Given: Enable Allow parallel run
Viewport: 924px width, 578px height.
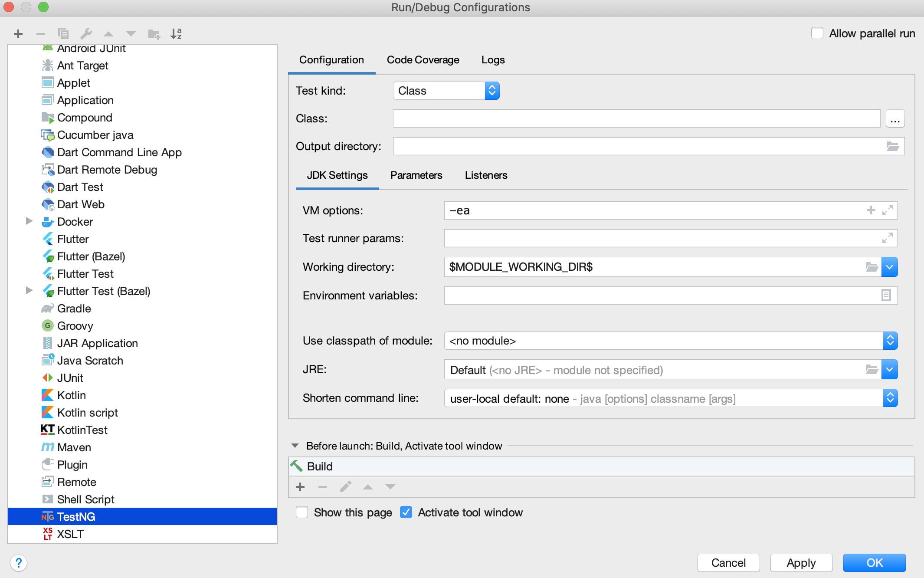Looking at the screenshot, I should pos(817,33).
